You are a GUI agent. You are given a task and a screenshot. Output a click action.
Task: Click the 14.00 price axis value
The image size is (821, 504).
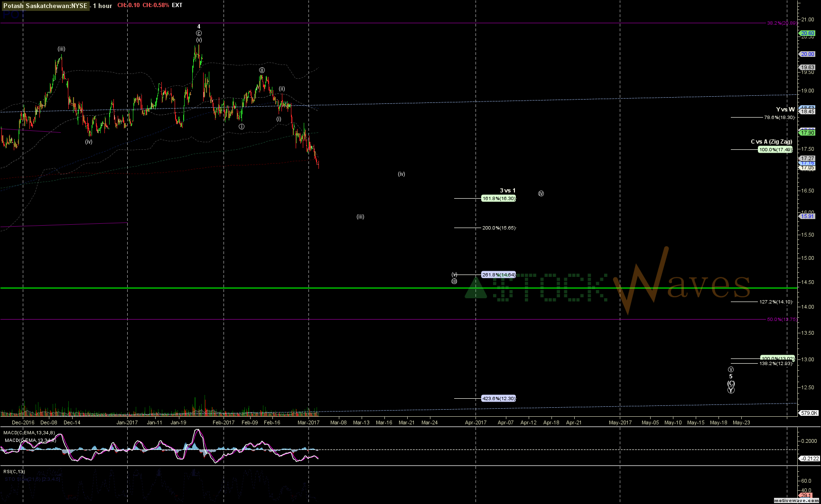click(807, 307)
